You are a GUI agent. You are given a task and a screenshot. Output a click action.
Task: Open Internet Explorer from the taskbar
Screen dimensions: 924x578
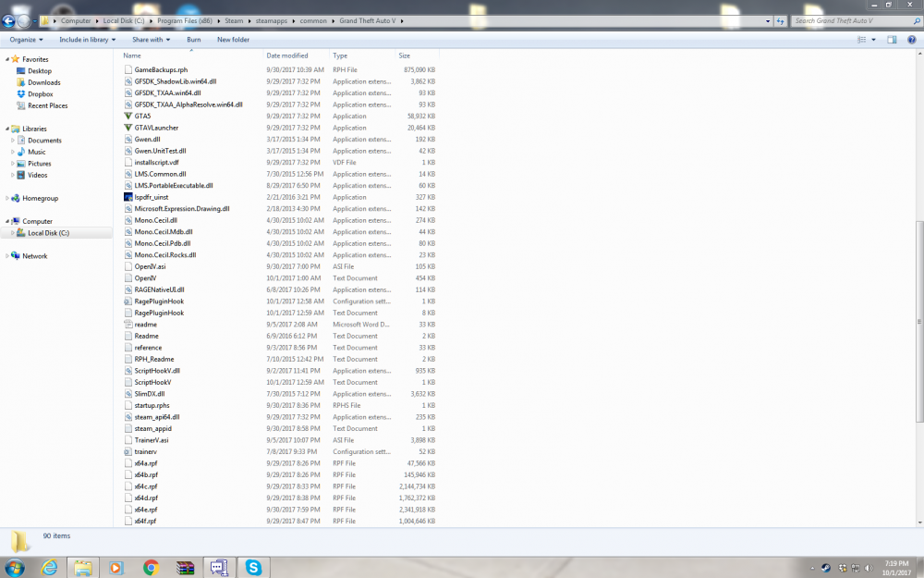(x=50, y=568)
